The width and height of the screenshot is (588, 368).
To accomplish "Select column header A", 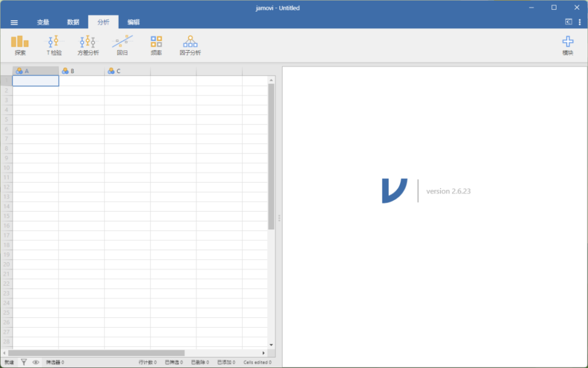I will (x=36, y=71).
